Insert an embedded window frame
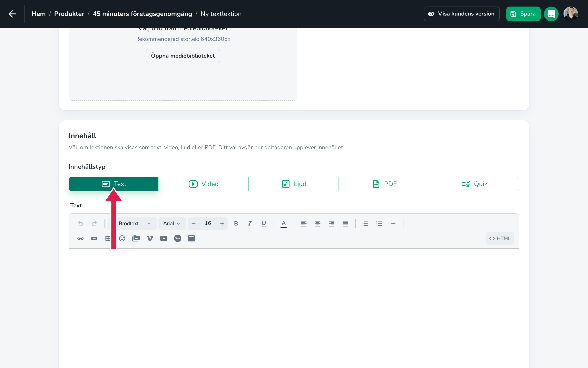Screen dimensions: 588x368 (x=192, y=238)
